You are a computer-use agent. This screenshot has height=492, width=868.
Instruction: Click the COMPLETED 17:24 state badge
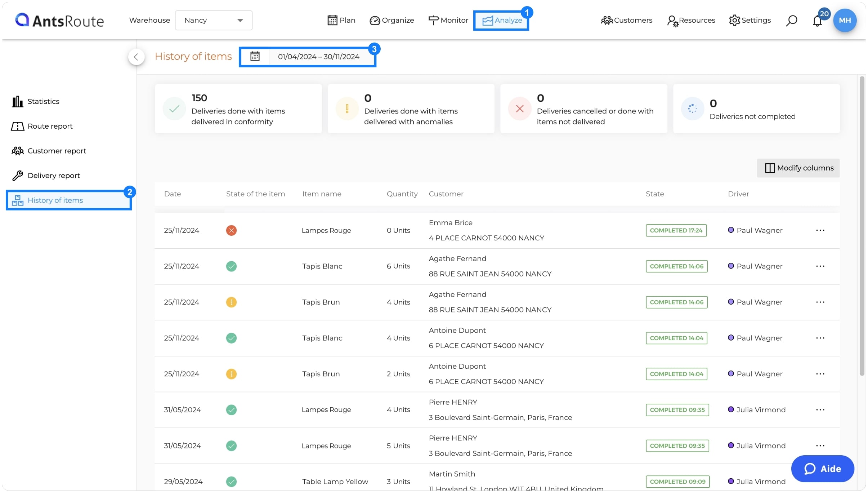676,230
